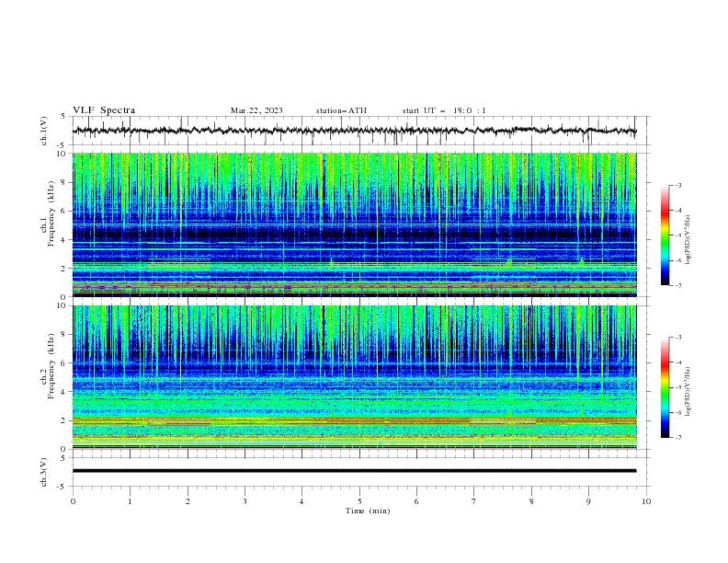Click time axis tick label "9"
728x563 pixels.
[588, 501]
